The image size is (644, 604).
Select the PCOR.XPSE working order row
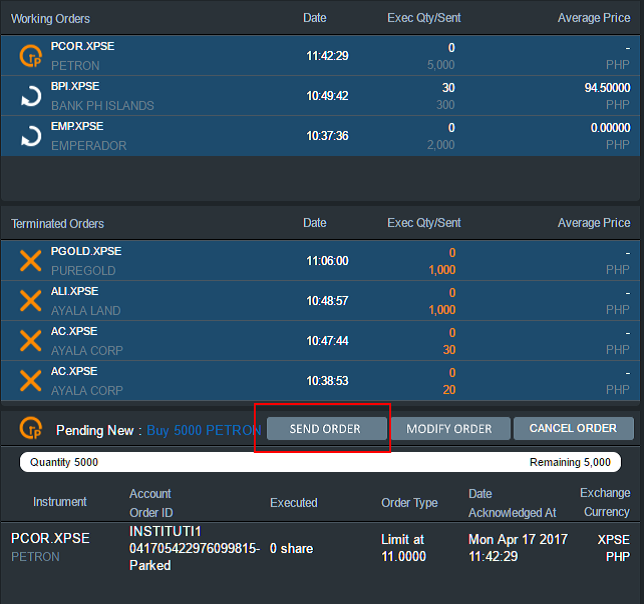tap(320, 55)
